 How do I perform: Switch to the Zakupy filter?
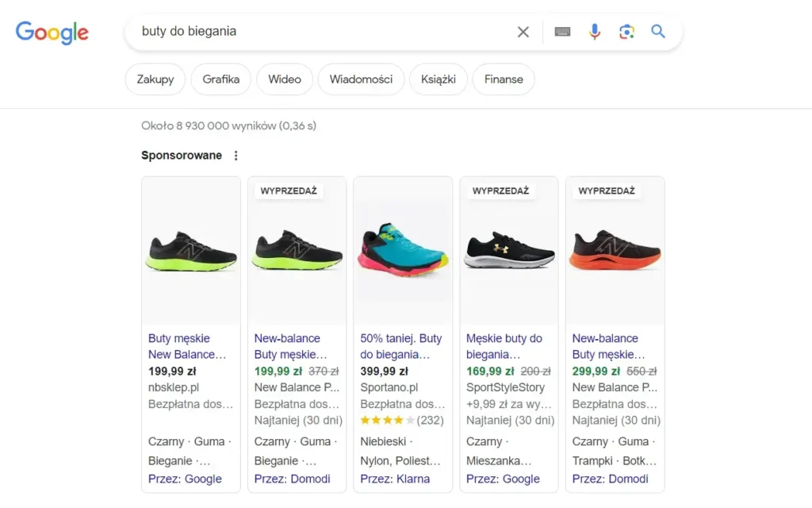click(x=155, y=79)
